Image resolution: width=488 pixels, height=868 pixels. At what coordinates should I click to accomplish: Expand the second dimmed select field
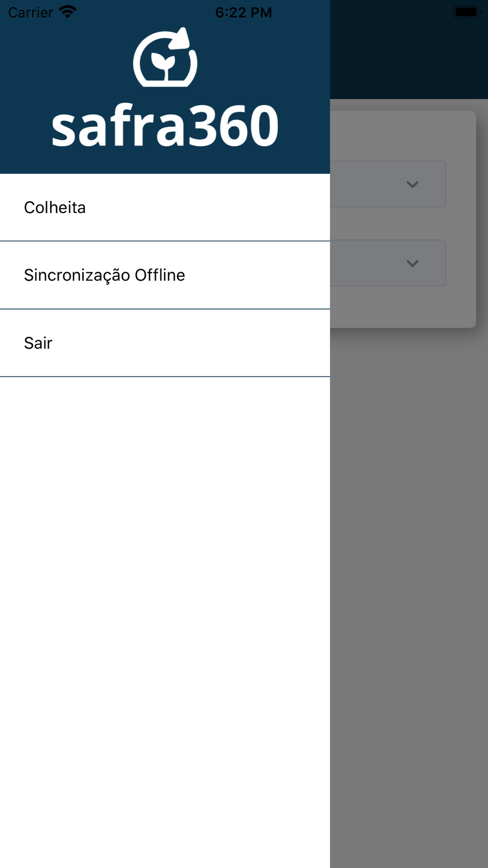click(388, 263)
